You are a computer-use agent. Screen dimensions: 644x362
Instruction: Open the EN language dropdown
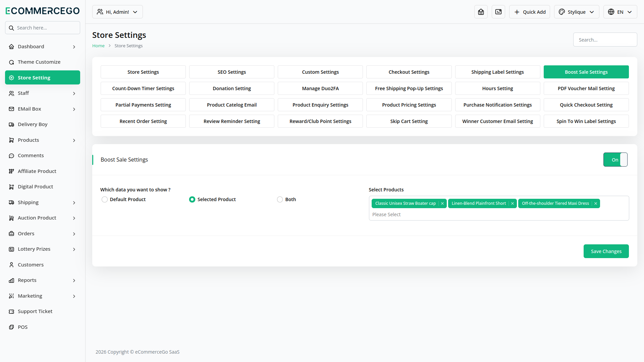click(x=620, y=12)
